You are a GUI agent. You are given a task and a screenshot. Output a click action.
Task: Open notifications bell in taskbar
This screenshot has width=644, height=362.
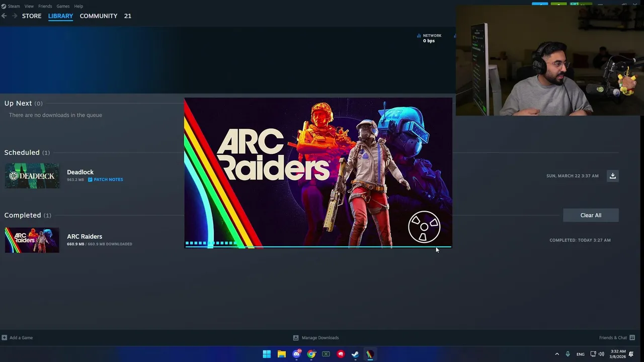click(x=631, y=354)
